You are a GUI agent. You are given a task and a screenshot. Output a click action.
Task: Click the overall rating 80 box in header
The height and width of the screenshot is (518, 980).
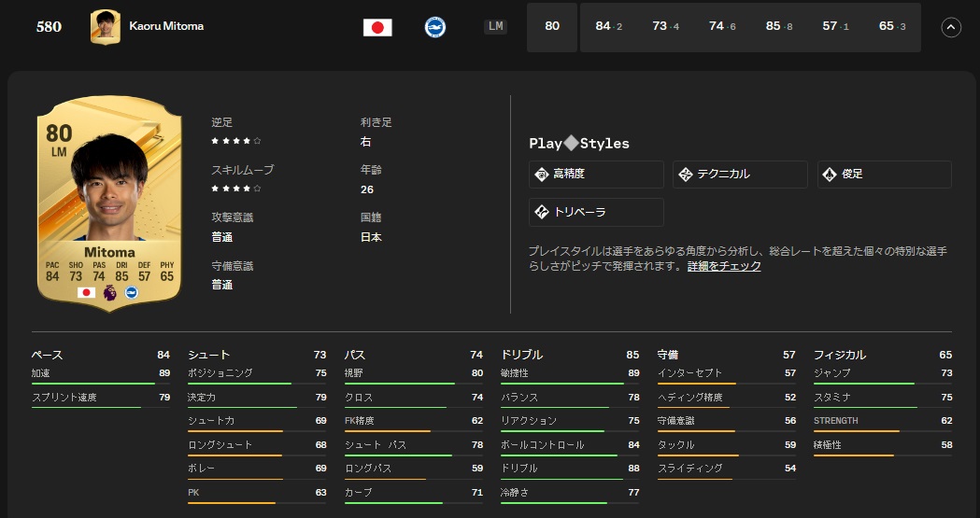pyautogui.click(x=552, y=27)
